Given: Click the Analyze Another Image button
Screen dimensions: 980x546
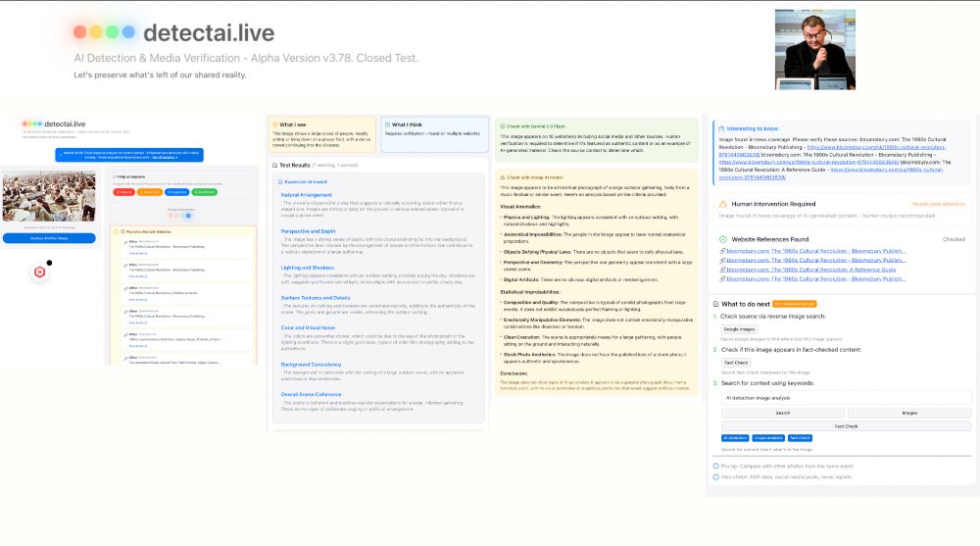Looking at the screenshot, I should [x=49, y=238].
